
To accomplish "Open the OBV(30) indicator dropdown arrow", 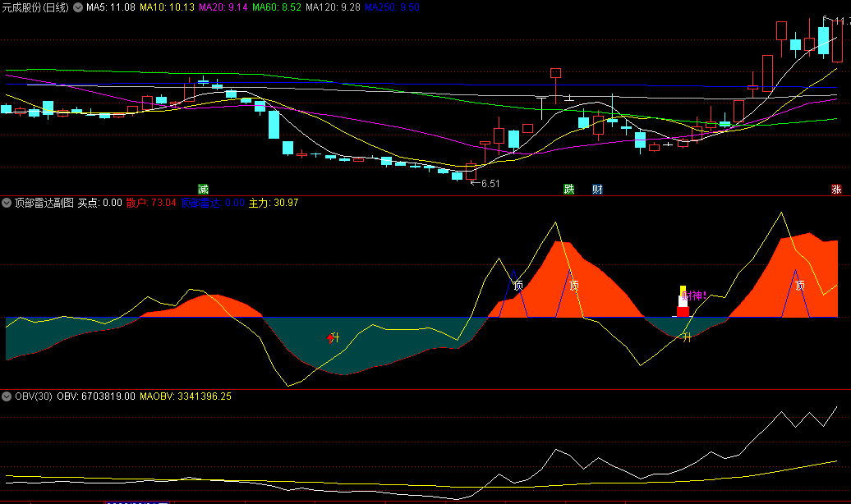I will pyautogui.click(x=7, y=396).
